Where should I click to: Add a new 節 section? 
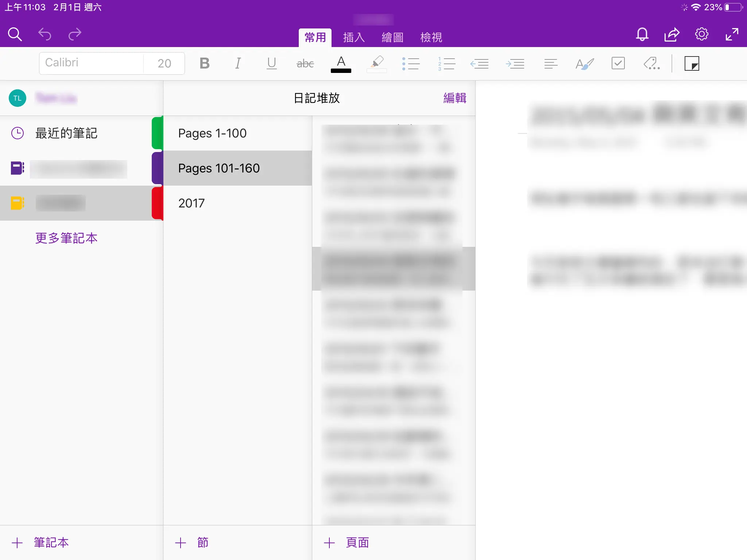click(191, 542)
